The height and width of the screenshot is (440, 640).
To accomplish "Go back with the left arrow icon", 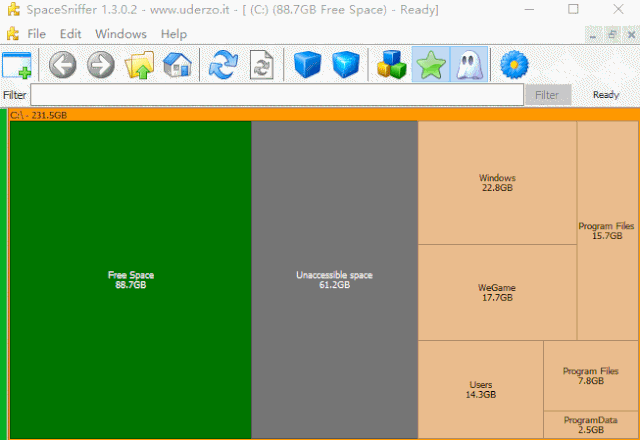I will [x=63, y=66].
